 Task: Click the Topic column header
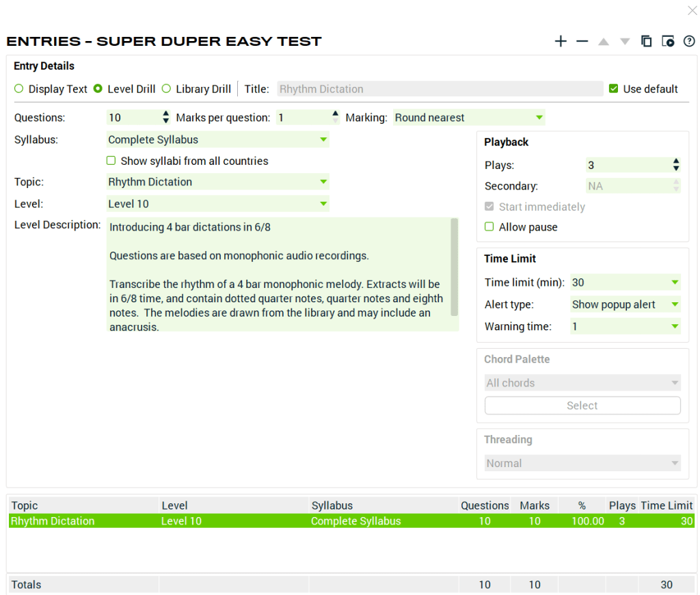click(82, 505)
